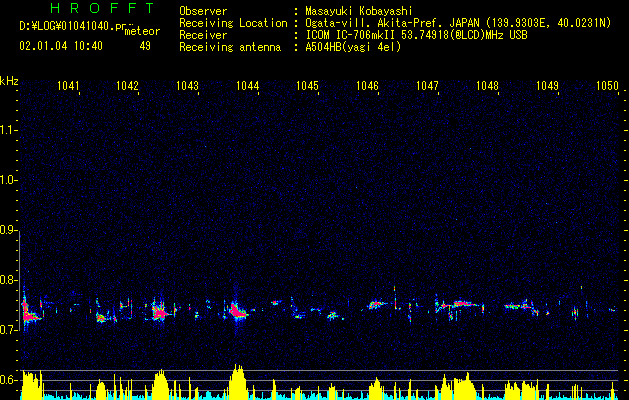Click the yellow power peak below 1044

(x=238, y=380)
